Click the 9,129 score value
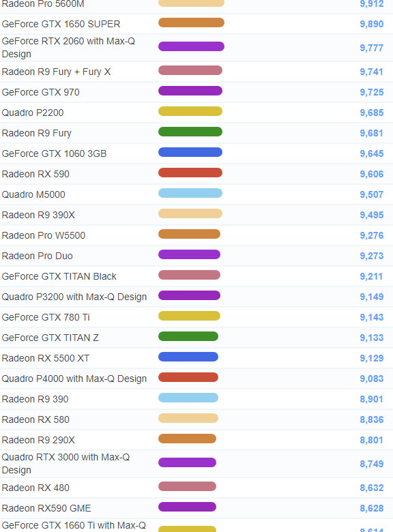Screen dimensions: 393x532 pyautogui.click(x=372, y=358)
